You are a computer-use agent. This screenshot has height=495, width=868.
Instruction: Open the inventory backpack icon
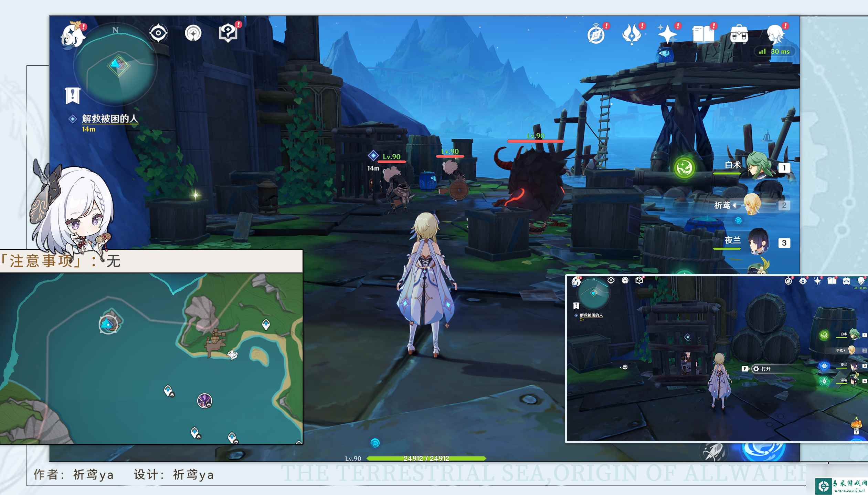[x=739, y=34]
